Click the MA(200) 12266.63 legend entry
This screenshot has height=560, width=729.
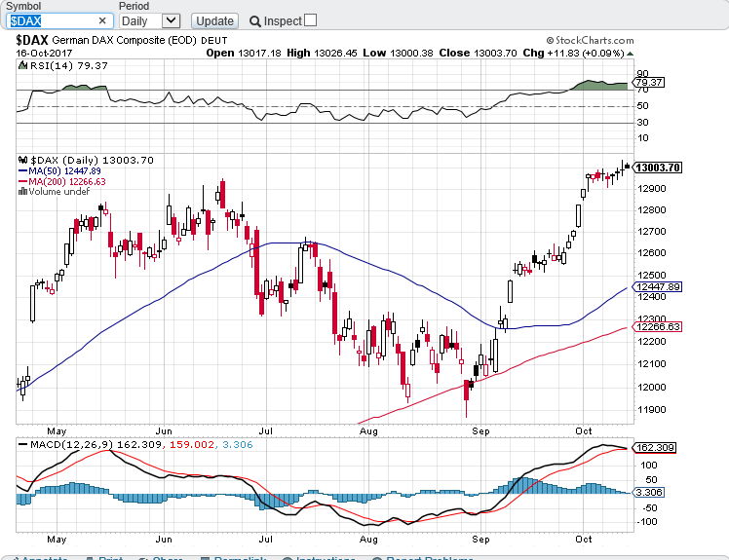(x=61, y=182)
